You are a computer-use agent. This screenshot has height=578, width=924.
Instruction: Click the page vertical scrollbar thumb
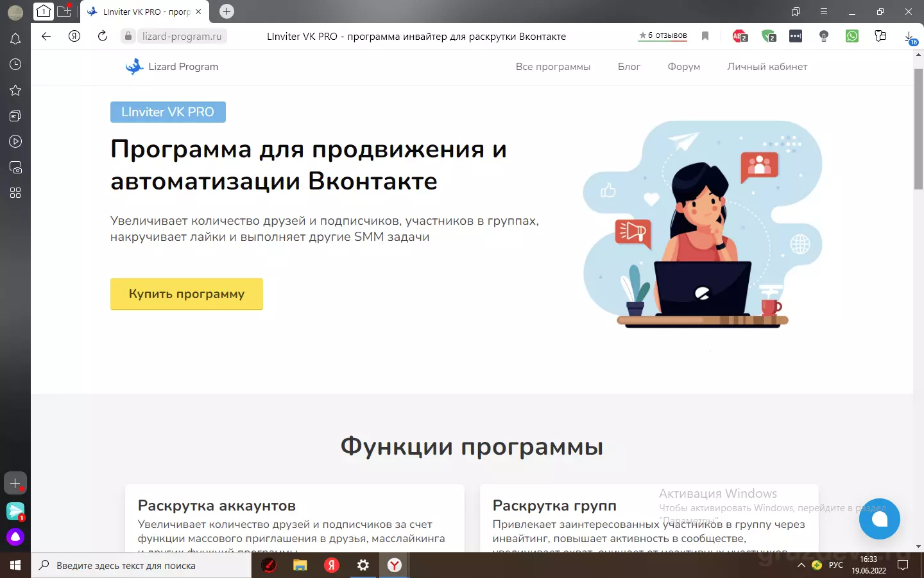(x=918, y=128)
